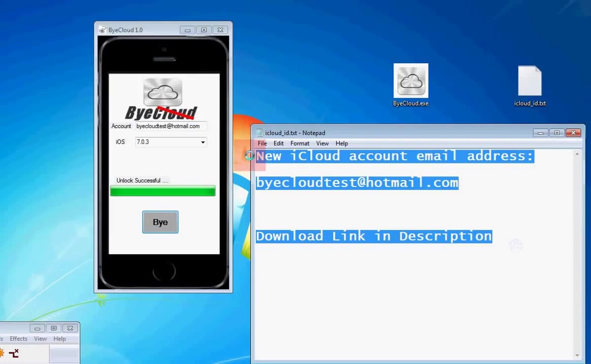Click 'Download Link in Description' text
Screen dimensions: 591x364
tap(374, 237)
